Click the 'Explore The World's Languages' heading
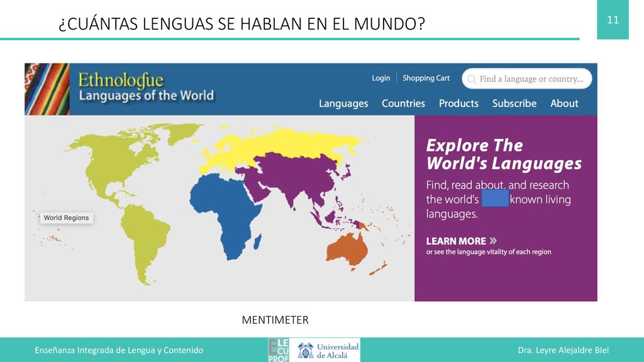 click(x=504, y=155)
